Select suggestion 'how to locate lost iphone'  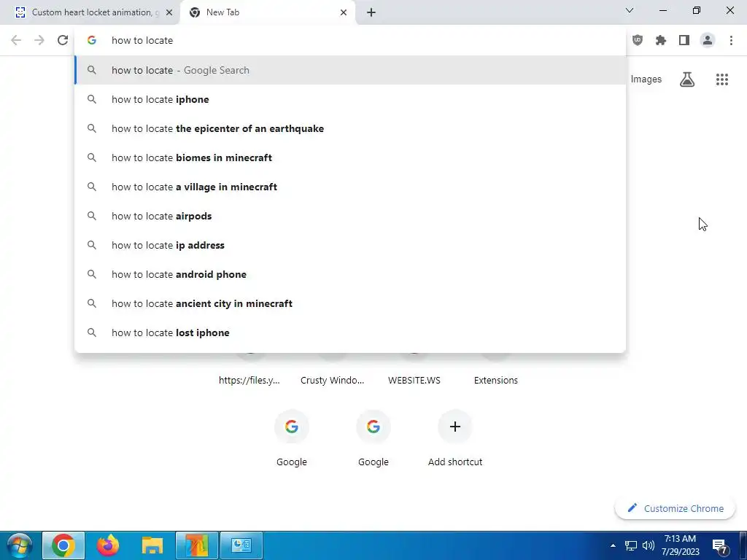click(350, 332)
